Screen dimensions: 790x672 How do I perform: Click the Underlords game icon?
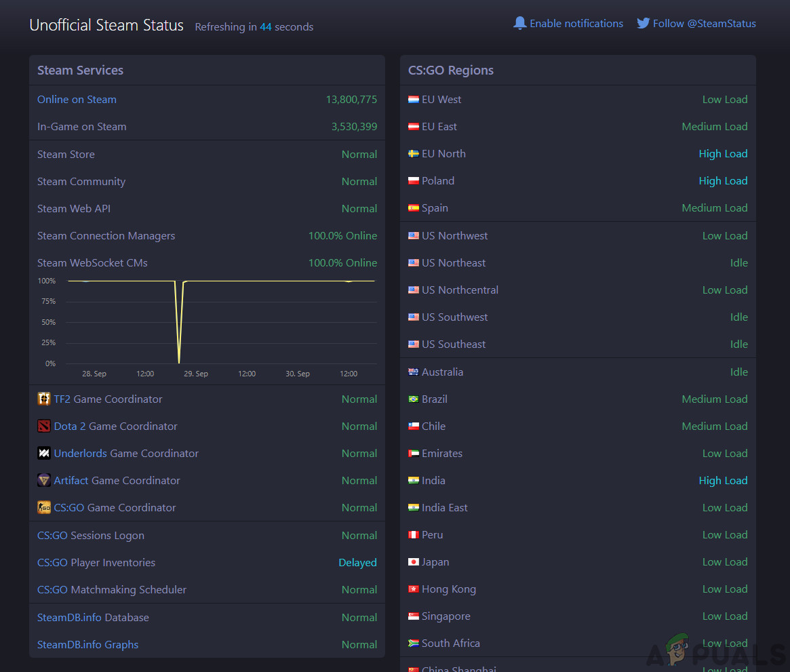click(44, 453)
